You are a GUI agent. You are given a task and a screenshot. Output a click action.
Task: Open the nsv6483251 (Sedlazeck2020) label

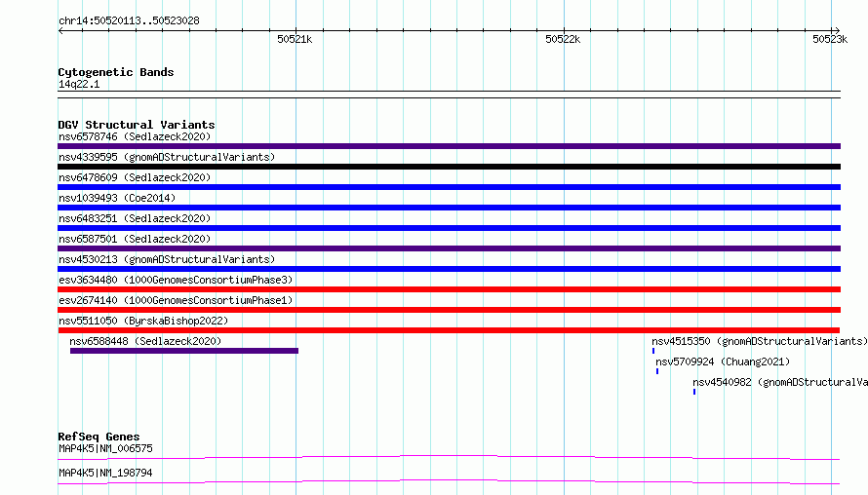(135, 218)
